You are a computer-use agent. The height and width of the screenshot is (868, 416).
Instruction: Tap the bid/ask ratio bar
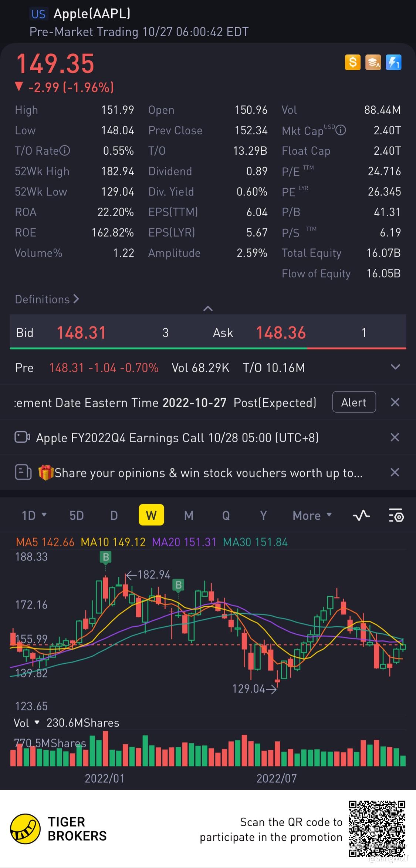(208, 348)
